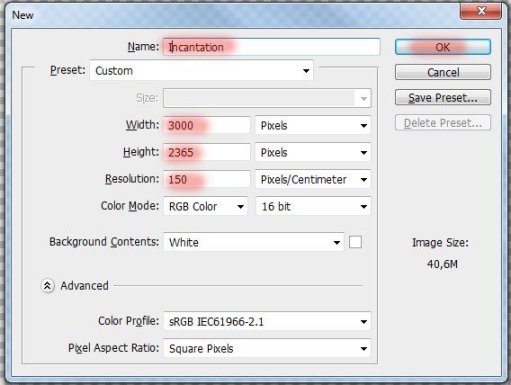The height and width of the screenshot is (385, 511).
Task: Open the Pixels/Centimeter resolution units dropdown
Action: [313, 179]
